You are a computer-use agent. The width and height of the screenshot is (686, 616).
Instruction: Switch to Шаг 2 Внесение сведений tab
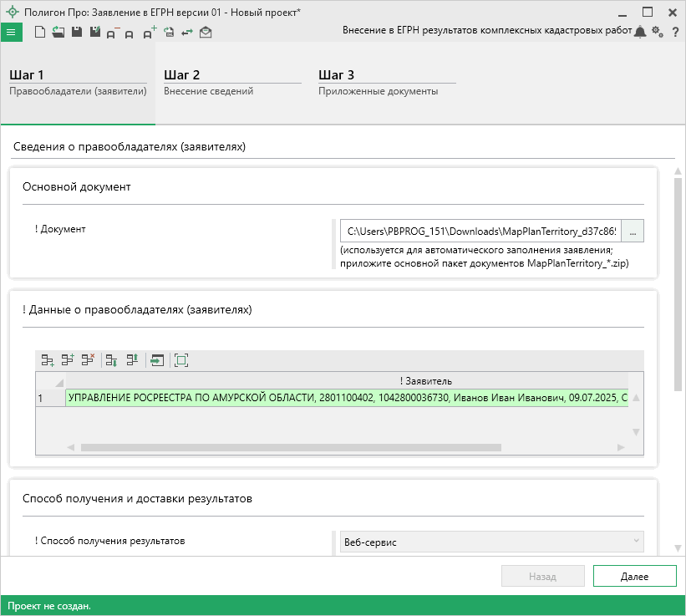pos(231,82)
